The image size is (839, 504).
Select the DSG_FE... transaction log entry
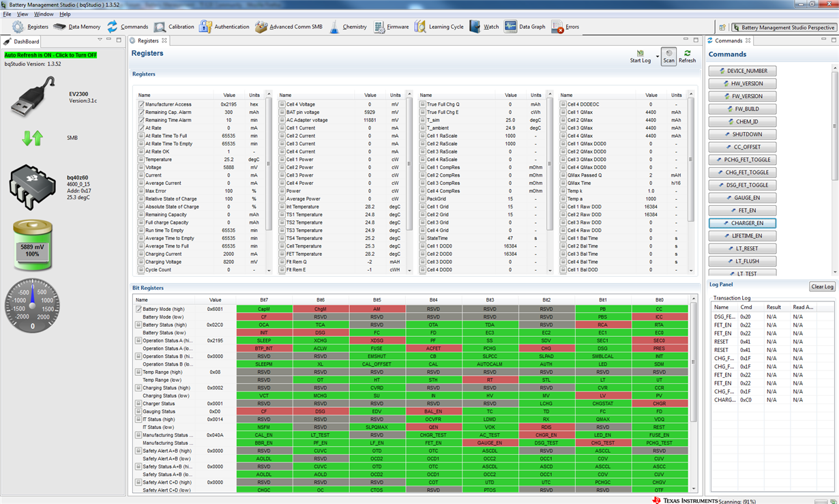724,316
